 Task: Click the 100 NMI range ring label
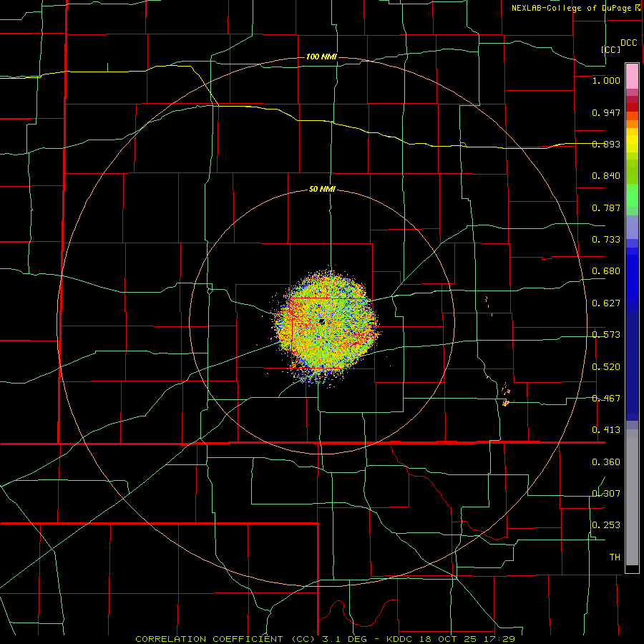(321, 57)
